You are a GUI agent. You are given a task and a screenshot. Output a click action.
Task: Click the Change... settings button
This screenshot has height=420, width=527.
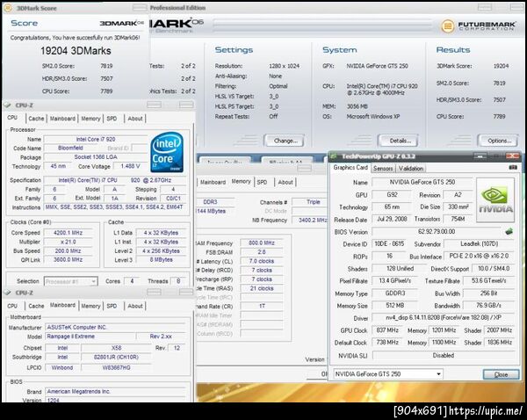285,141
